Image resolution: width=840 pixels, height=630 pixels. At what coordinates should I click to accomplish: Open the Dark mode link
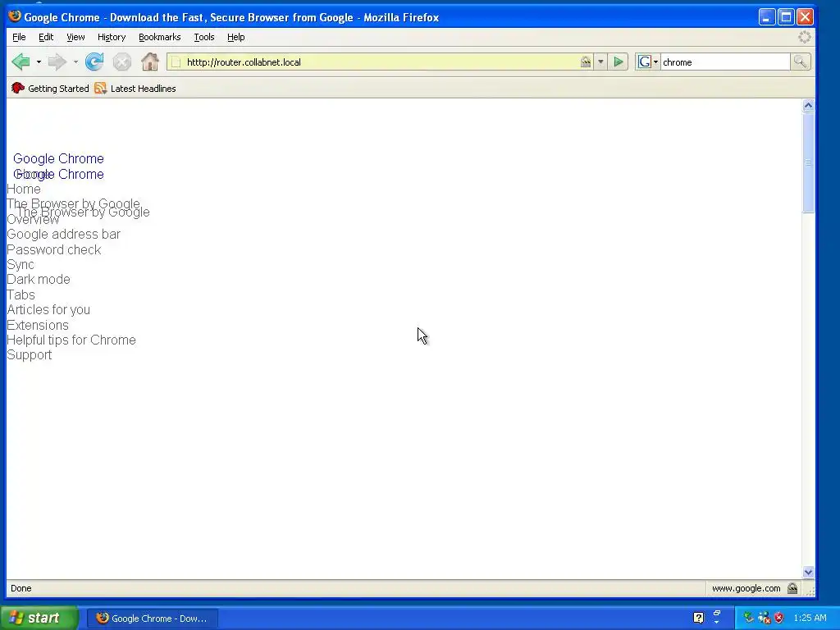click(38, 279)
